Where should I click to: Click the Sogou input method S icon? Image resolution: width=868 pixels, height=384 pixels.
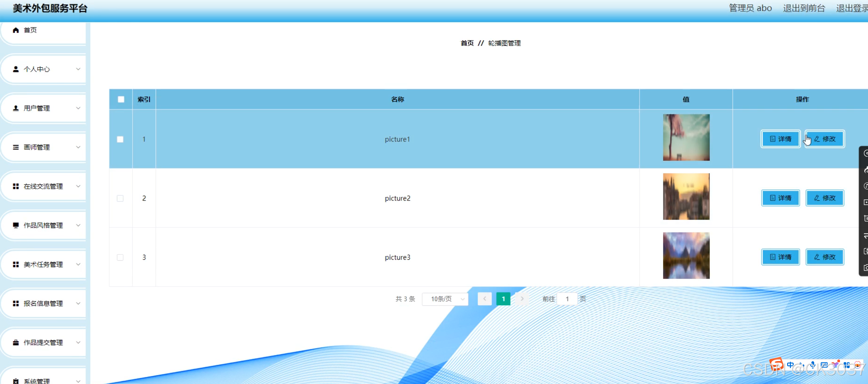click(776, 365)
